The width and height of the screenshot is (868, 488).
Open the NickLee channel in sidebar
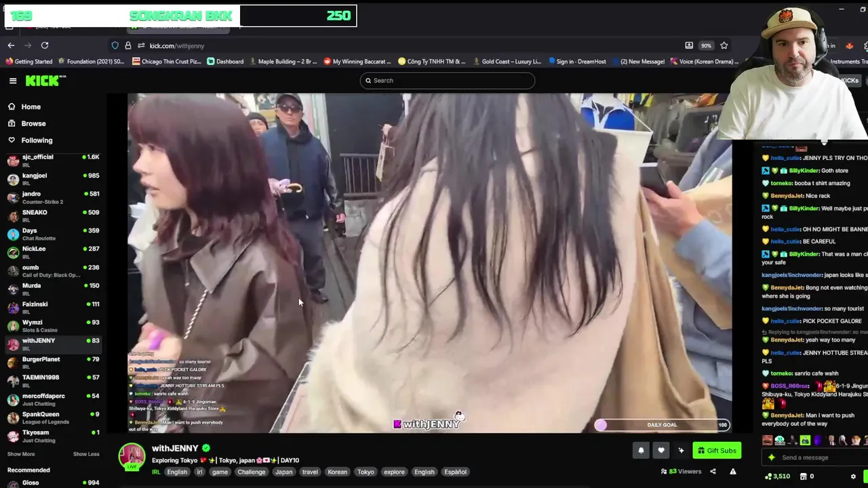pos(53,252)
